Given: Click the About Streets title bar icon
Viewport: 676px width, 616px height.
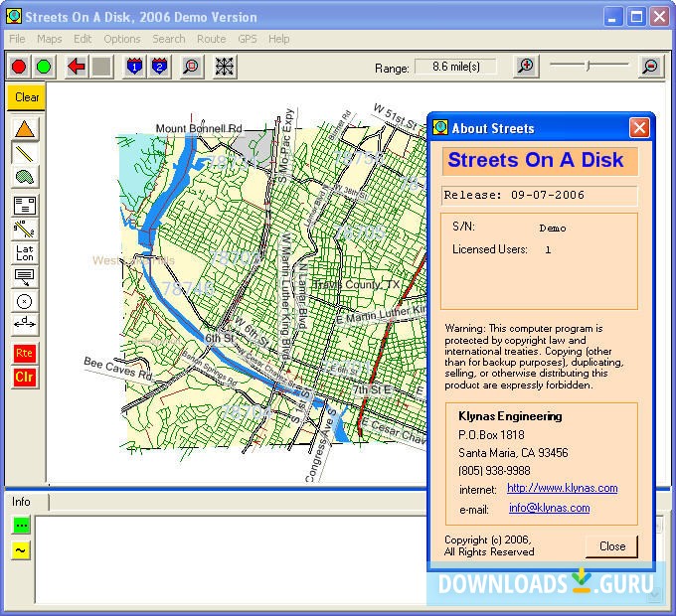Looking at the screenshot, I should [440, 128].
